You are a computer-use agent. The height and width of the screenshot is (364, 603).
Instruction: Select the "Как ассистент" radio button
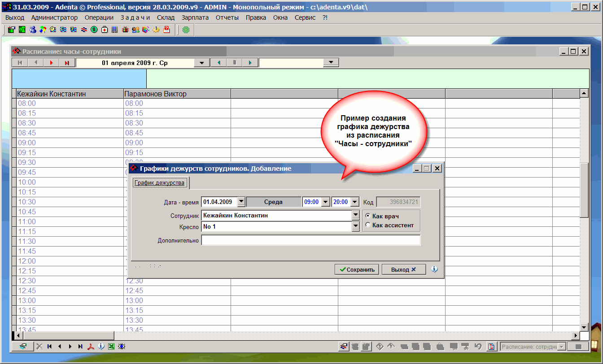pyautogui.click(x=368, y=225)
